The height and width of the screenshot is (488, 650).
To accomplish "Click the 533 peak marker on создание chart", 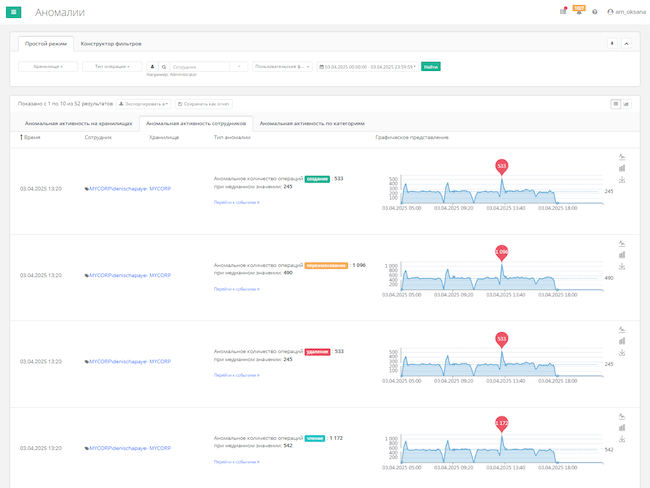I will tap(502, 167).
